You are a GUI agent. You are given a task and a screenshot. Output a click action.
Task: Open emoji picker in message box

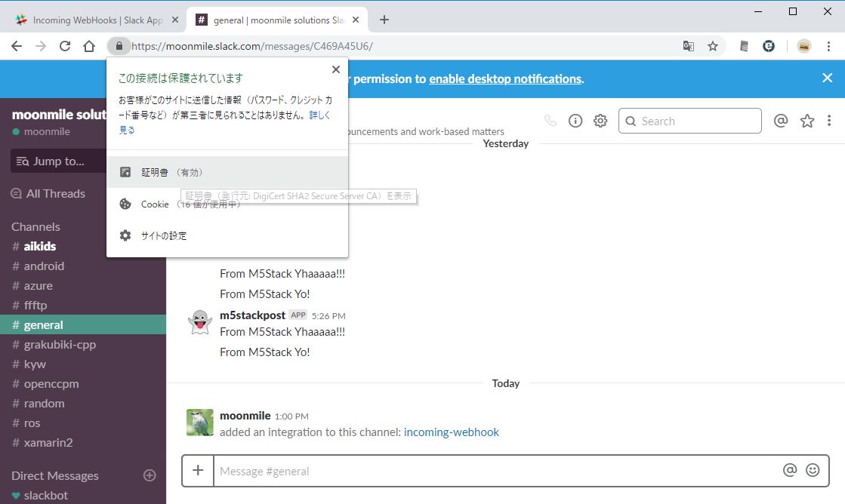(813, 470)
